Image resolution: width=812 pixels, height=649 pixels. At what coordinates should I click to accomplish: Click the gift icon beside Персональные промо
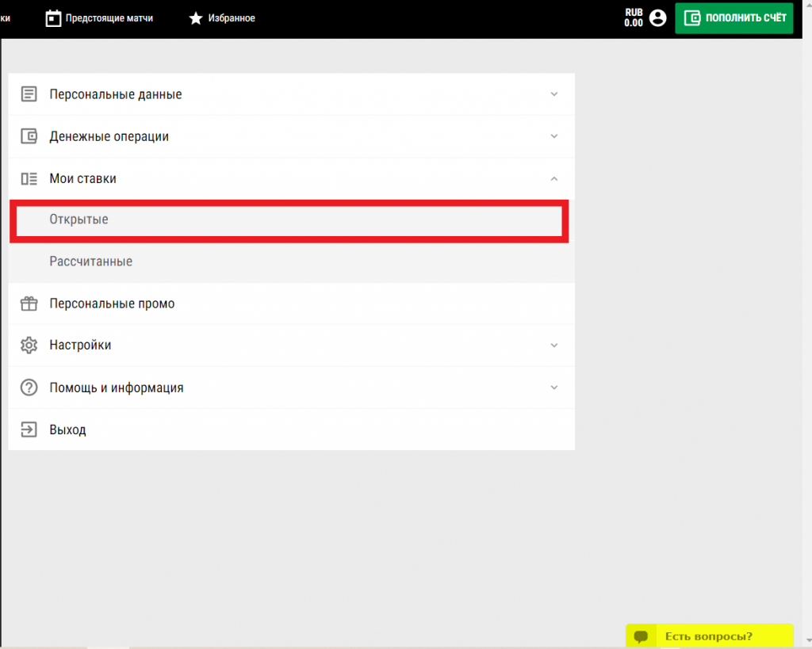click(29, 304)
